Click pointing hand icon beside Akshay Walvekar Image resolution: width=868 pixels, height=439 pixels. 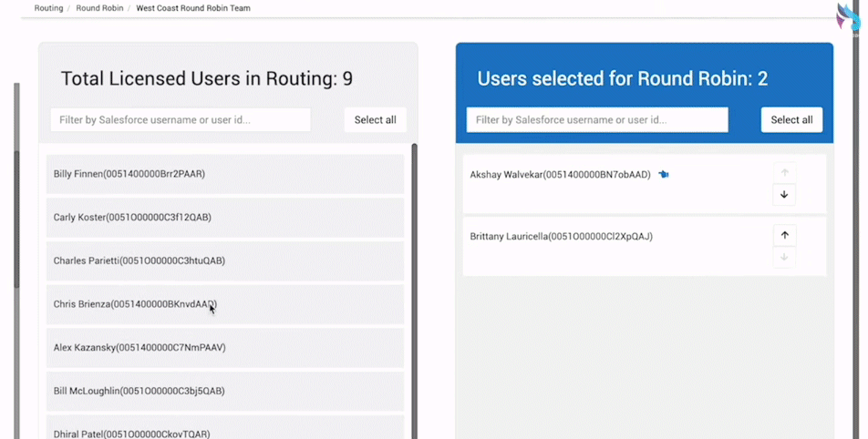(x=664, y=174)
